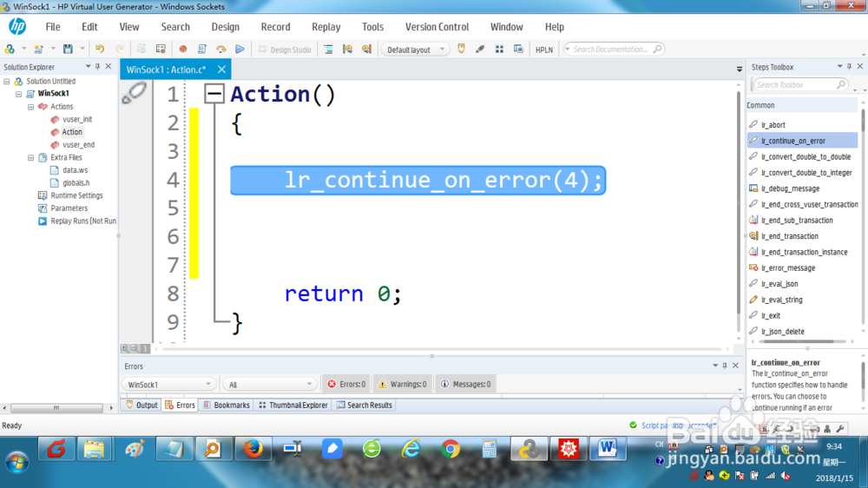
Task: Open the Design menu
Action: click(226, 27)
